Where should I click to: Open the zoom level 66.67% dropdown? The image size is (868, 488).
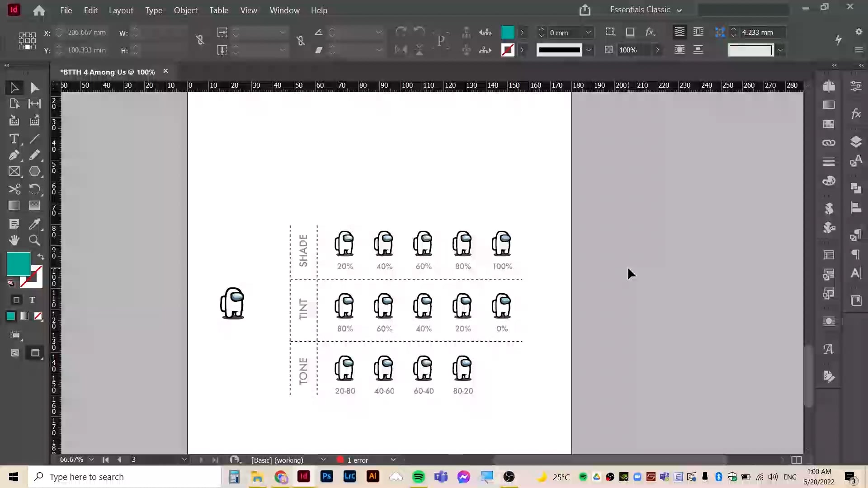[x=92, y=460]
